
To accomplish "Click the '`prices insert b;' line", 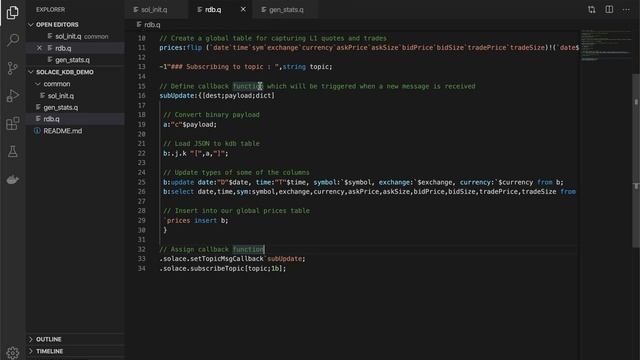I will [196, 220].
